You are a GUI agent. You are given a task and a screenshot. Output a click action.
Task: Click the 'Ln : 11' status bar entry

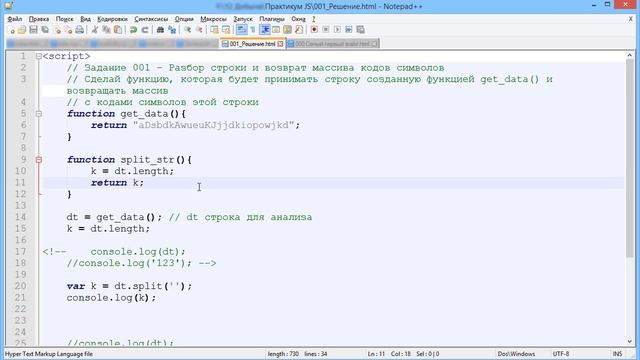pos(376,354)
